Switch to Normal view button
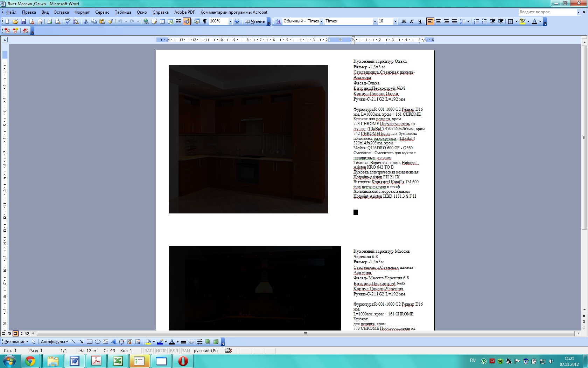 click(x=3, y=333)
